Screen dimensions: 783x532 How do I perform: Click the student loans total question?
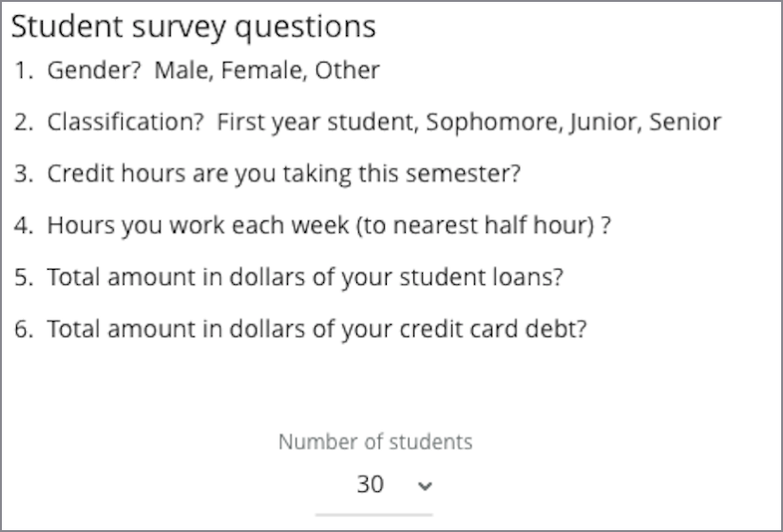point(305,278)
